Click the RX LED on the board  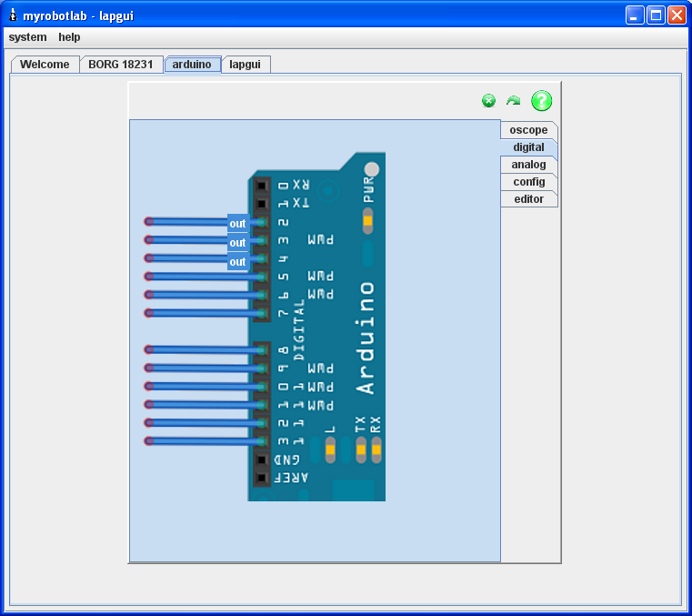[376, 450]
